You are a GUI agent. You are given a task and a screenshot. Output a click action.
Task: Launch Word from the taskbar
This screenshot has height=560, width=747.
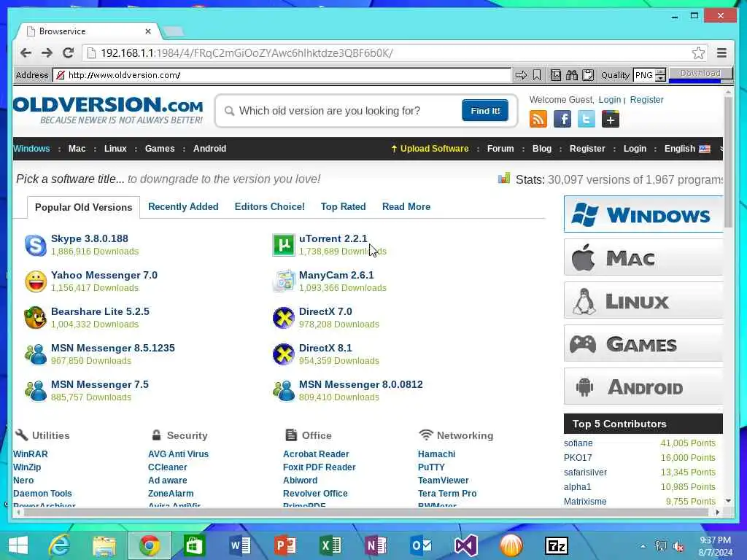pos(240,545)
